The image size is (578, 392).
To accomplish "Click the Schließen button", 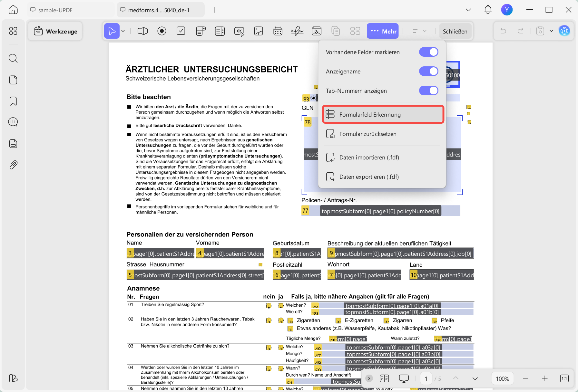I will tap(455, 31).
